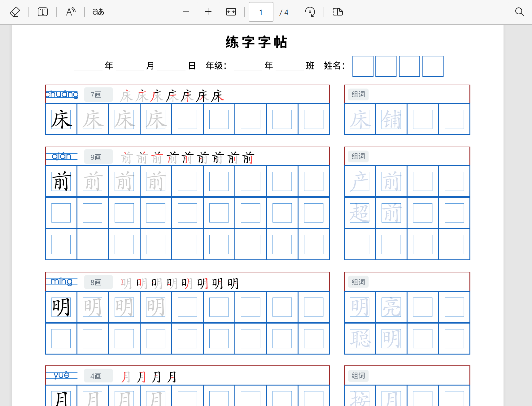Image resolution: width=532 pixels, height=406 pixels.
Task: Open the translate (aあ) tool
Action: (98, 12)
